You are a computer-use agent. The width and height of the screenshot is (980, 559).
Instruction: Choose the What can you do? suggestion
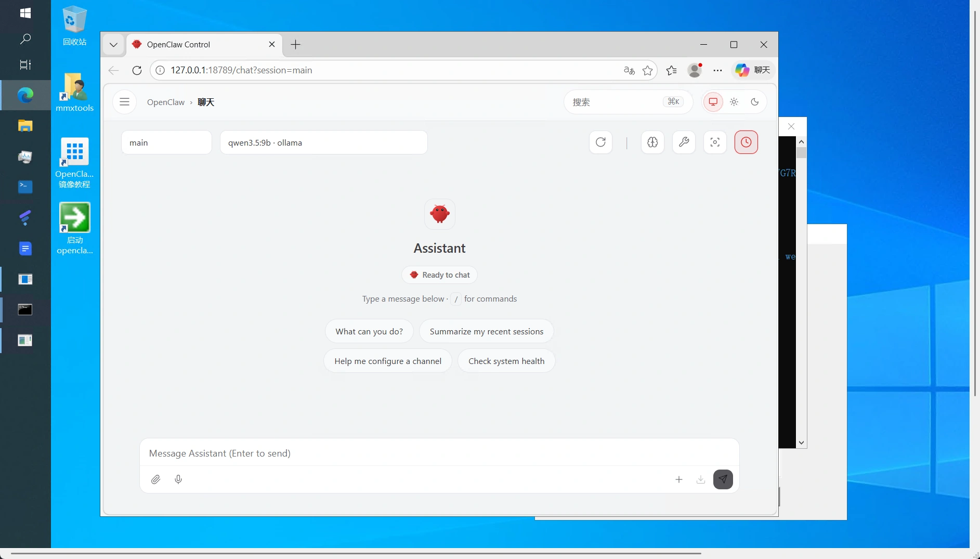pyautogui.click(x=369, y=331)
